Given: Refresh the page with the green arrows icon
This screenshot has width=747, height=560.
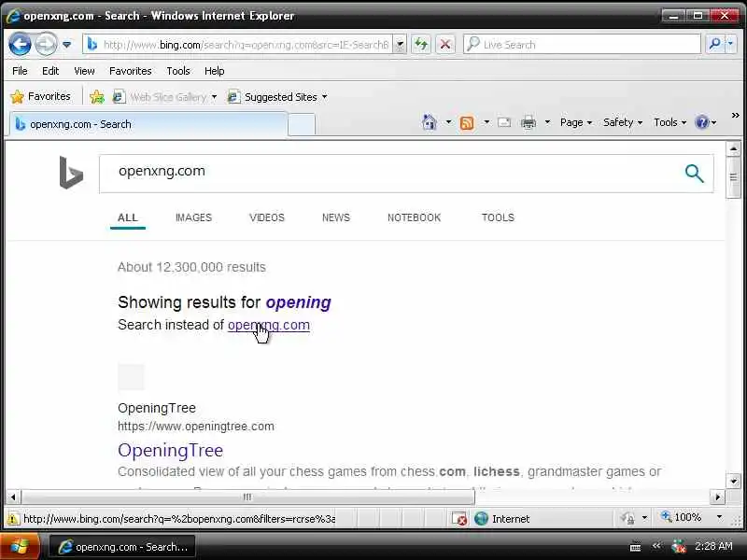Looking at the screenshot, I should tap(421, 45).
